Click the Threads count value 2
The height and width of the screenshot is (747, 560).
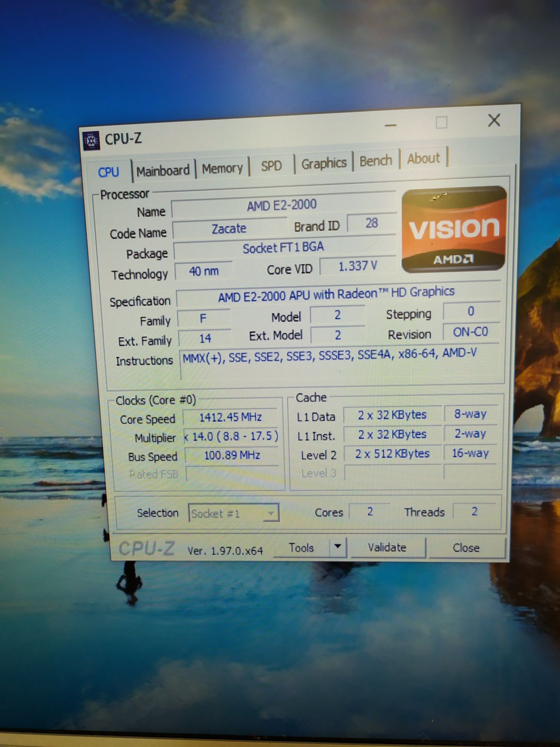[474, 511]
